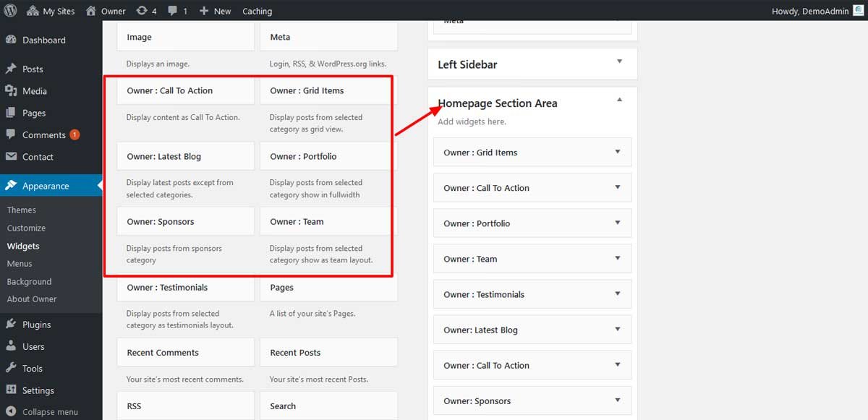Open My Sites menu in admin bar
The width and height of the screenshot is (868, 420).
[x=51, y=11]
